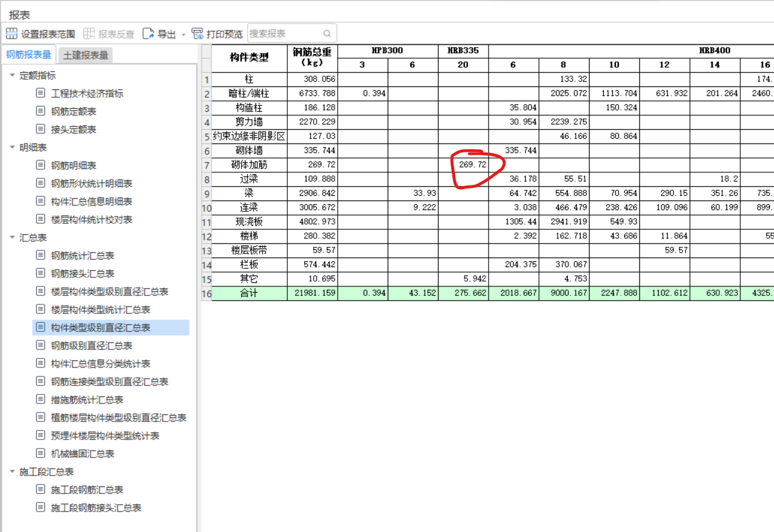Open the 构件类型级别直径汇总表 report
The image size is (774, 532).
[111, 328]
